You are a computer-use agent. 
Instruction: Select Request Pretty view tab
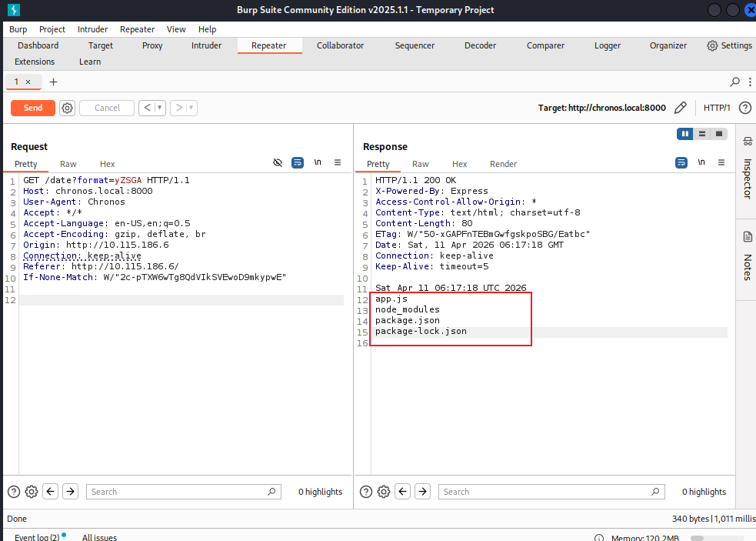[x=25, y=164]
